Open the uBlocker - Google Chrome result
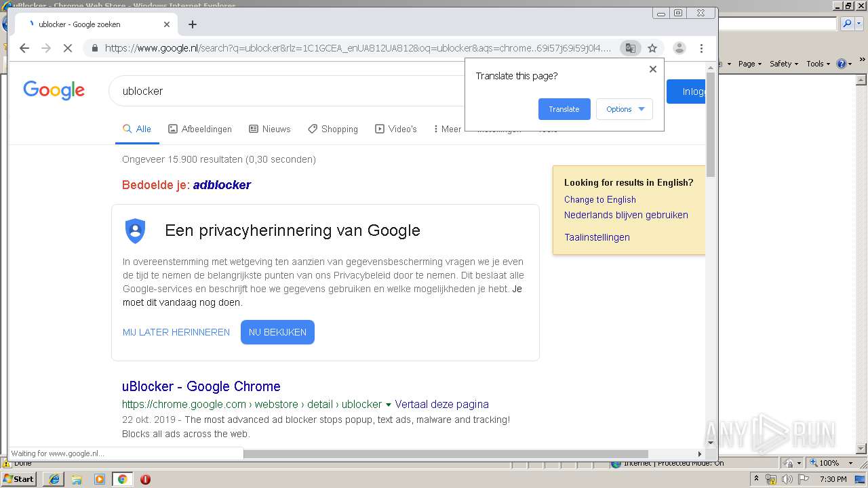This screenshot has width=868, height=488. click(201, 386)
